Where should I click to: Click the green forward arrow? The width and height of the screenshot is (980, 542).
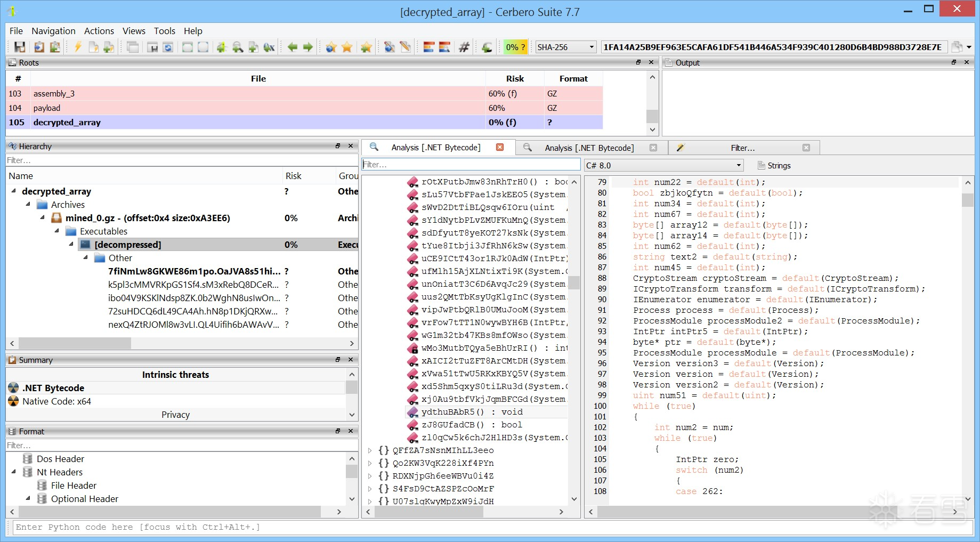308,47
